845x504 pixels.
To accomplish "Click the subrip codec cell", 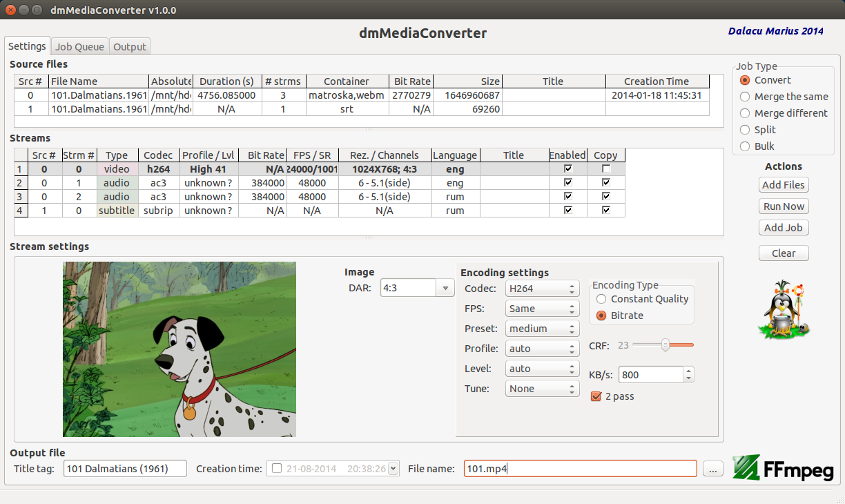I will tap(159, 211).
